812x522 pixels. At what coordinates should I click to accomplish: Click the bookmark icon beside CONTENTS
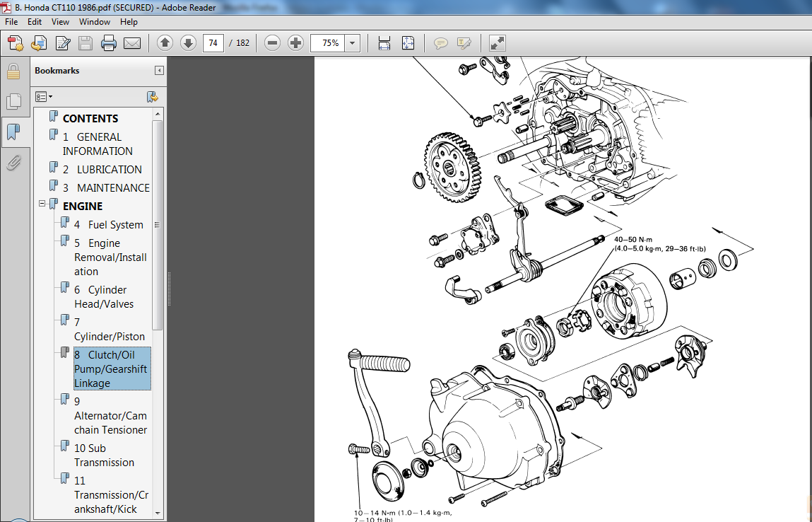click(x=53, y=117)
